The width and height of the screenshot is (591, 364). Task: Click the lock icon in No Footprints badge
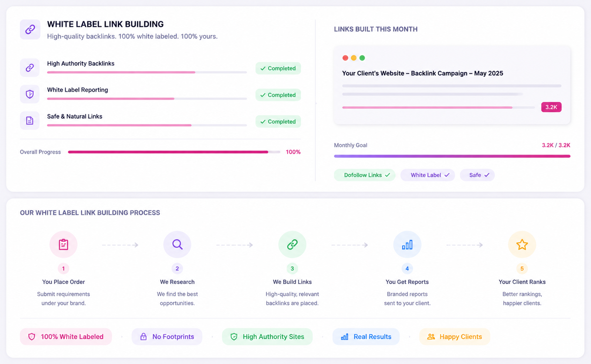click(x=143, y=337)
